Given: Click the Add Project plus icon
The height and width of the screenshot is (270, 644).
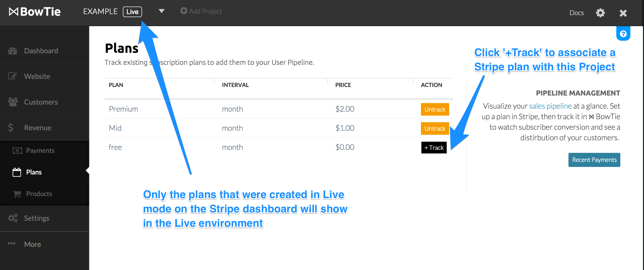Looking at the screenshot, I should [184, 11].
